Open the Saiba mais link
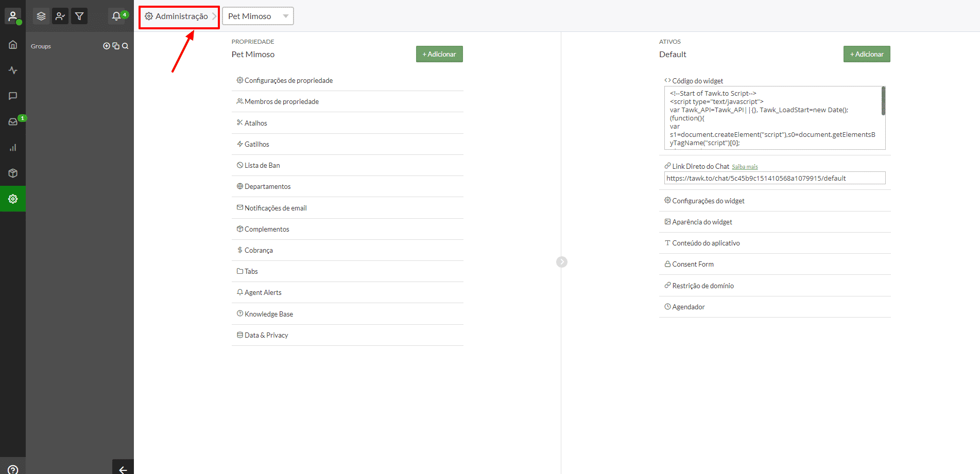 point(745,166)
